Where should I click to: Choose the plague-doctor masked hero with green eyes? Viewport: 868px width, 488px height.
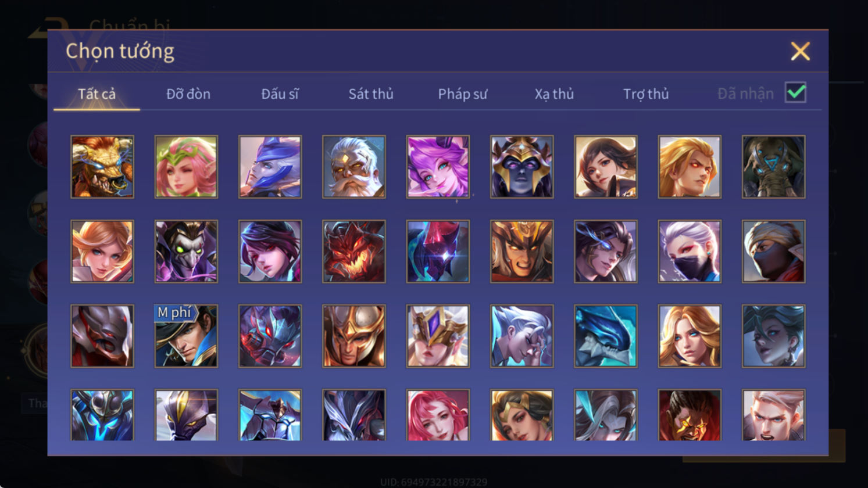pyautogui.click(x=186, y=252)
